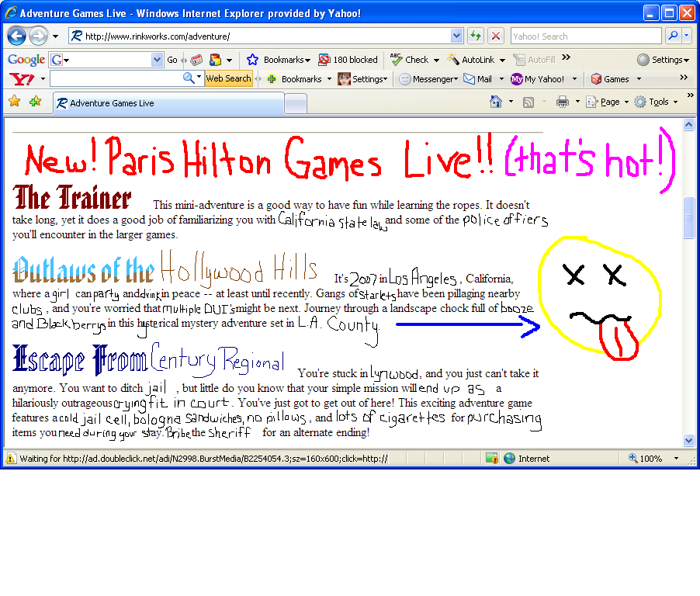This screenshot has height=596, width=700.
Task: Click the vertical scrollbar thumb
Action: pyautogui.click(x=688, y=217)
